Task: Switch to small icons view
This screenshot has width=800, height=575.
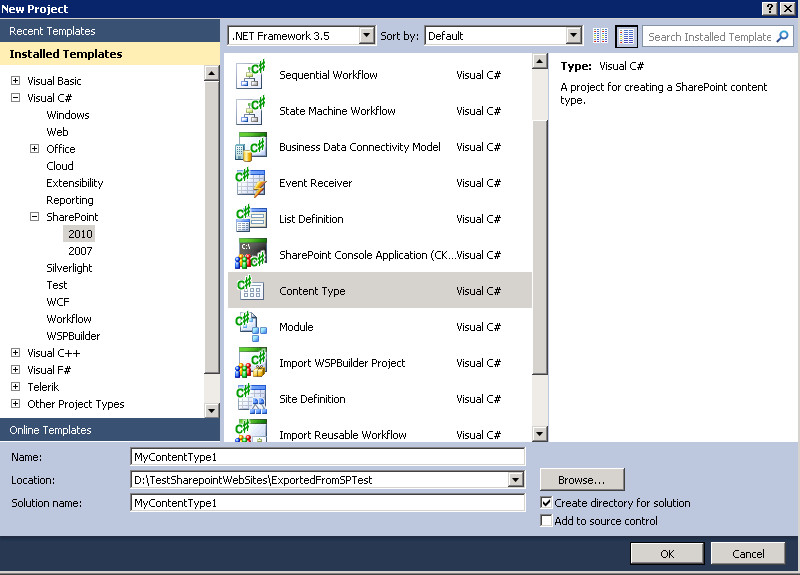Action: tap(601, 36)
